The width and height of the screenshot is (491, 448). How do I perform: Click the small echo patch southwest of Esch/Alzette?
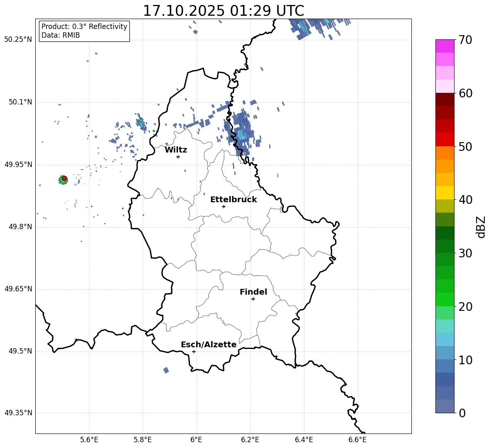166,370
